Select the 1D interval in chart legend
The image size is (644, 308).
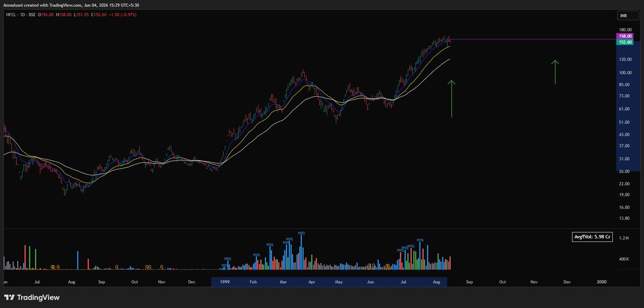tap(23, 15)
